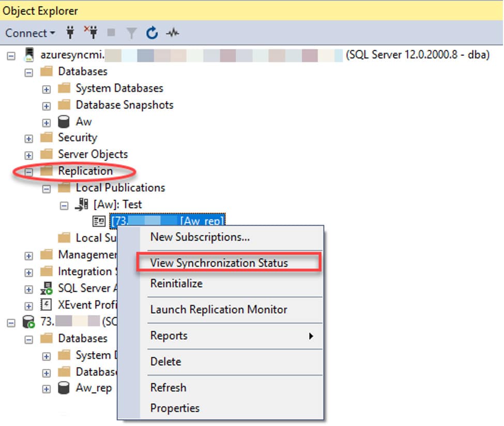Screen dimensions: 504x426
Task: Click the Server Objects folder icon
Action: 47,154
